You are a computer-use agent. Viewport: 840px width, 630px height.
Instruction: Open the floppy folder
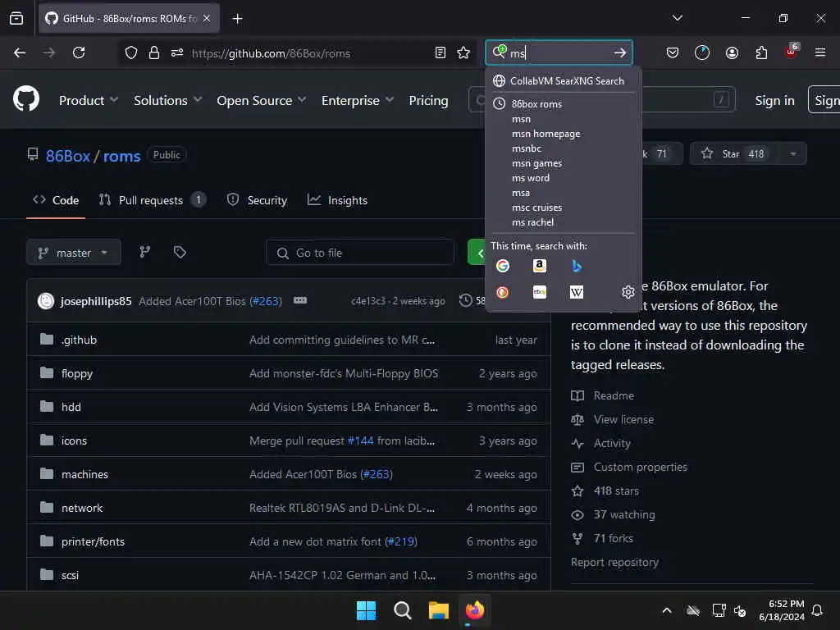click(x=76, y=373)
